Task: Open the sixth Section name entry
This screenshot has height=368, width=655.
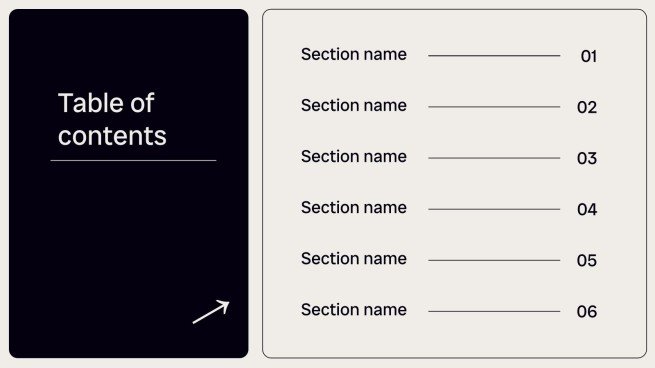Action: point(354,310)
